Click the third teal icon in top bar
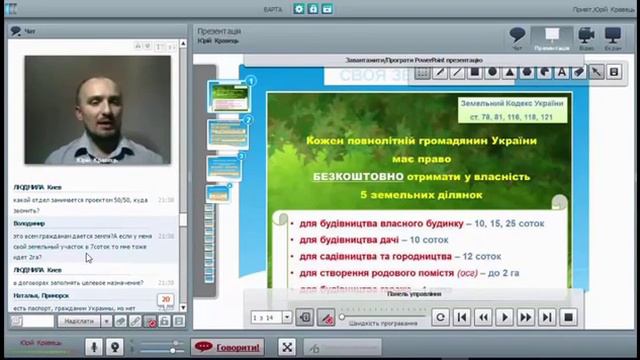This screenshot has width=640, height=360. [x=327, y=9]
